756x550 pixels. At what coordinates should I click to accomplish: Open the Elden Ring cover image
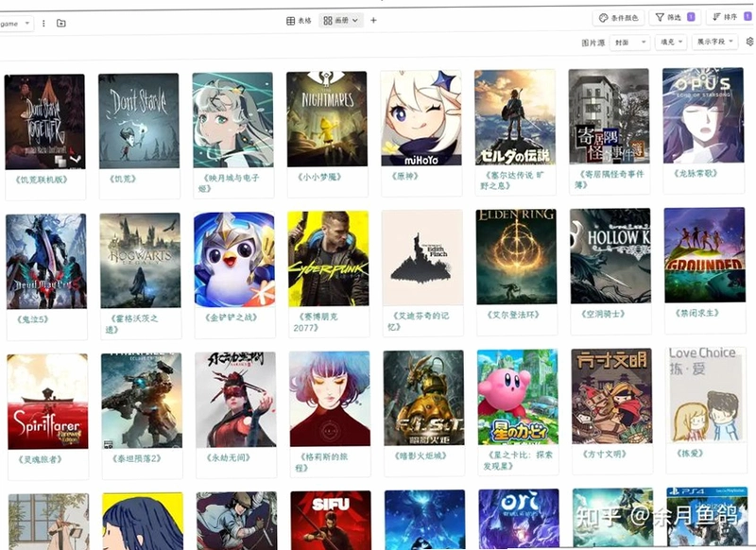click(x=516, y=256)
